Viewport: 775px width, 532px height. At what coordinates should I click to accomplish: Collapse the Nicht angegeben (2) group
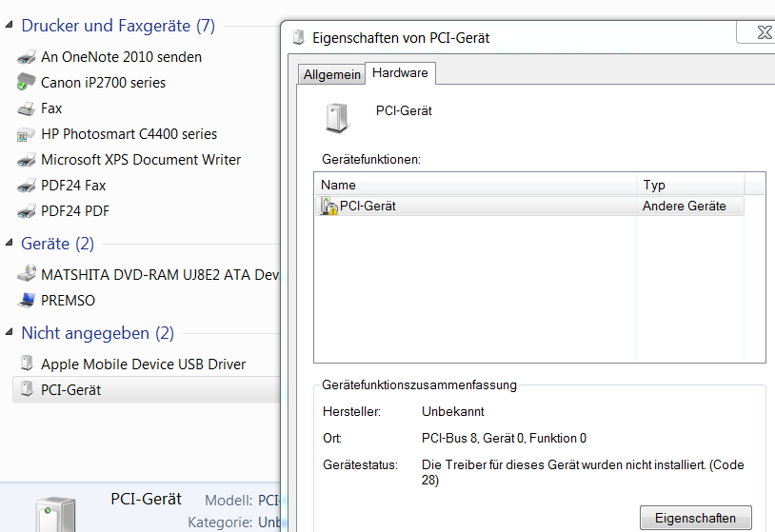[x=9, y=331]
